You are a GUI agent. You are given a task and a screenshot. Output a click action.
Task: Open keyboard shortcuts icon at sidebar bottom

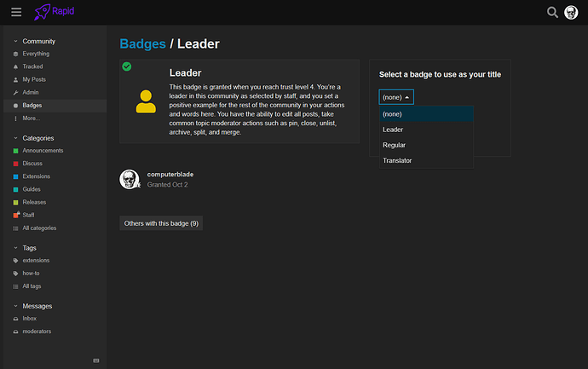coord(96,360)
